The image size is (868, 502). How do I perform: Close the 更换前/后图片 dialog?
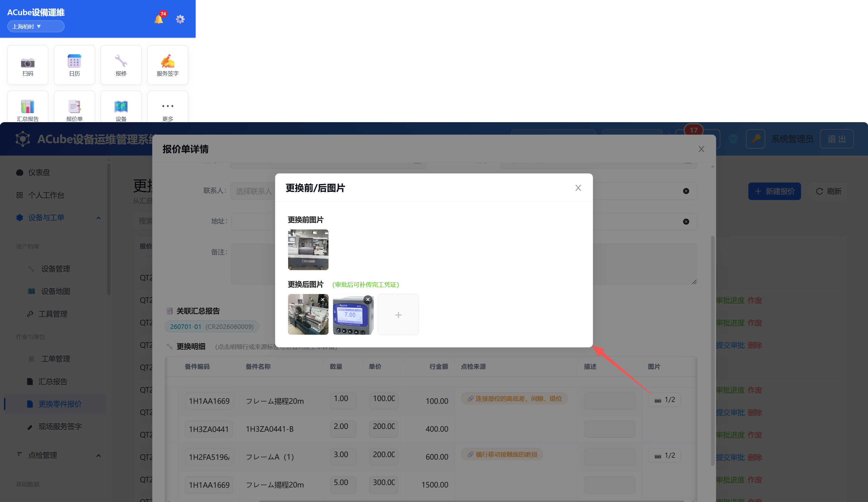point(578,188)
